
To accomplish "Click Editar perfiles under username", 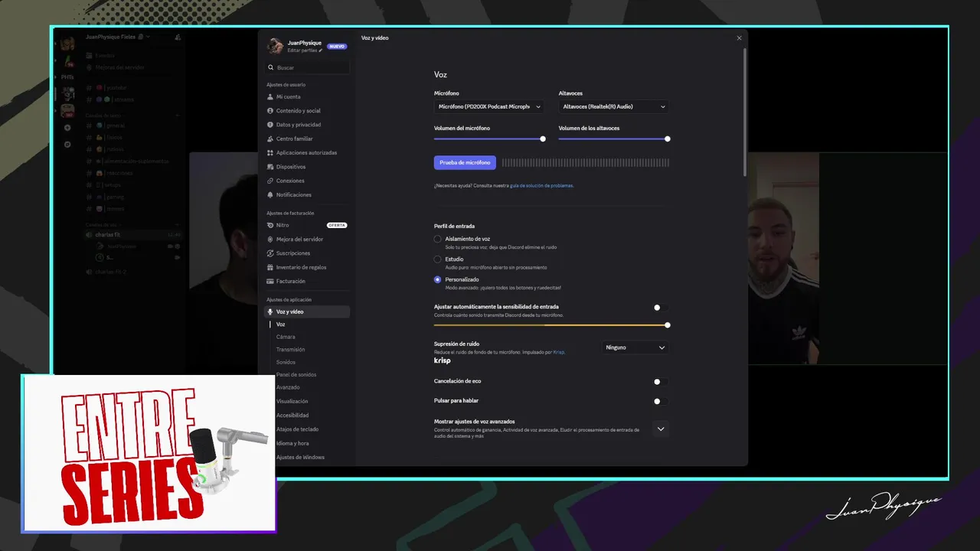I will [x=302, y=50].
